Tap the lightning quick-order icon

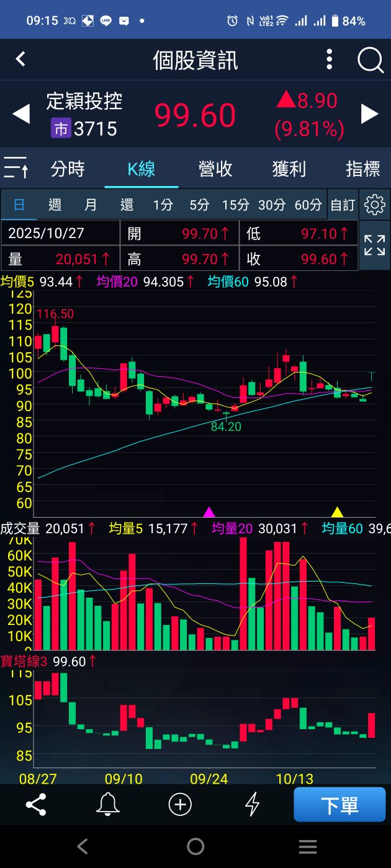pos(252,804)
